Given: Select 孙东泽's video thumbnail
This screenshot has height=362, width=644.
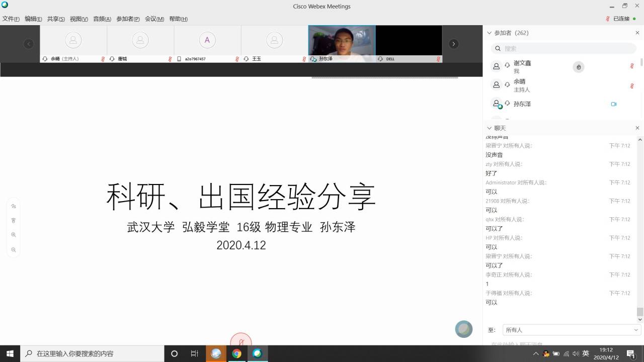Looking at the screenshot, I should pos(342,41).
